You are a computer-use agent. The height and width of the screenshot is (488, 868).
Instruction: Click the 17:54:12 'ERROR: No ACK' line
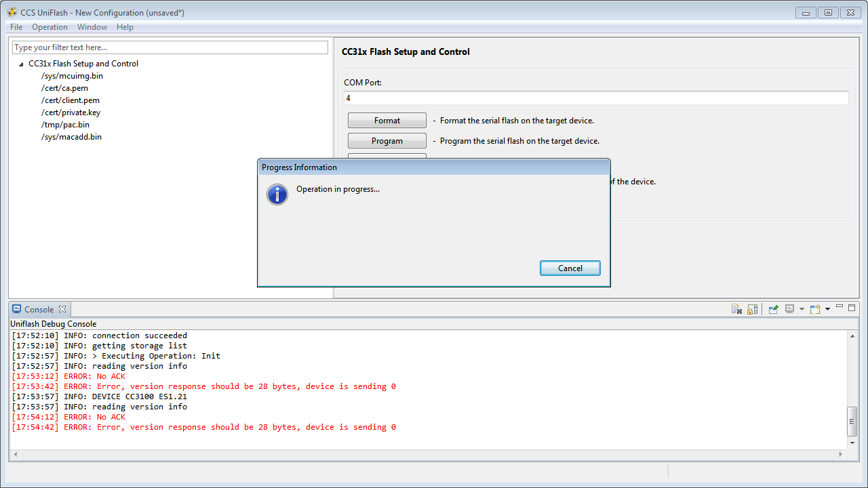click(68, 417)
